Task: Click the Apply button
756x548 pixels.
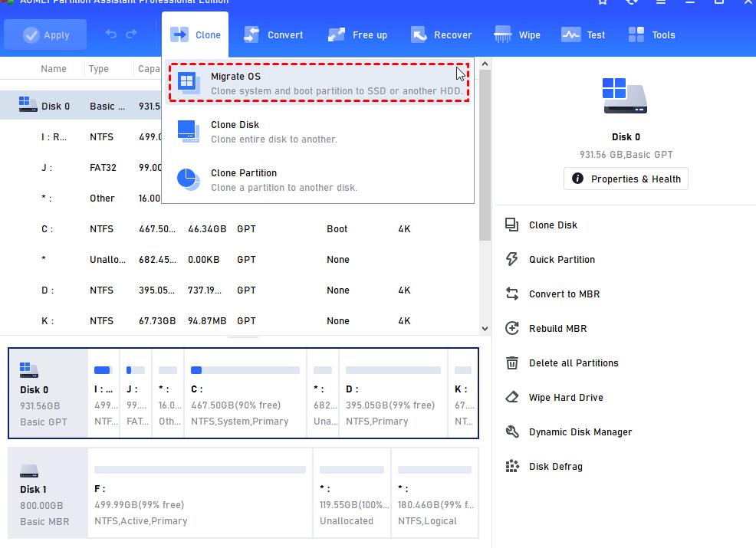Action: [x=45, y=34]
